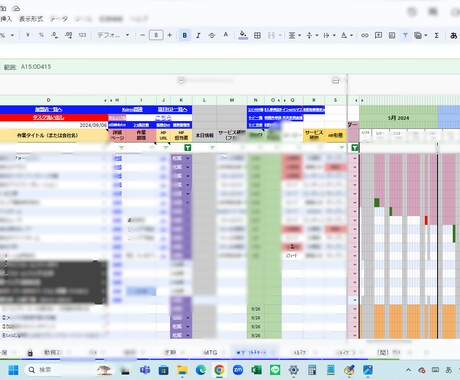Open File Explorer from taskbar

point(182,370)
